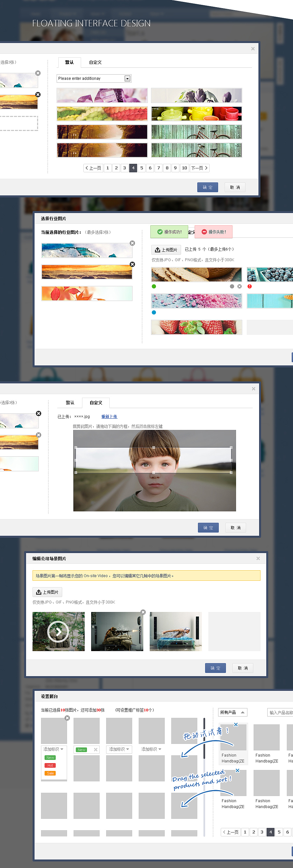Click gray status dot under bread image
Viewport: 293px width, 868px height.
tap(232, 286)
